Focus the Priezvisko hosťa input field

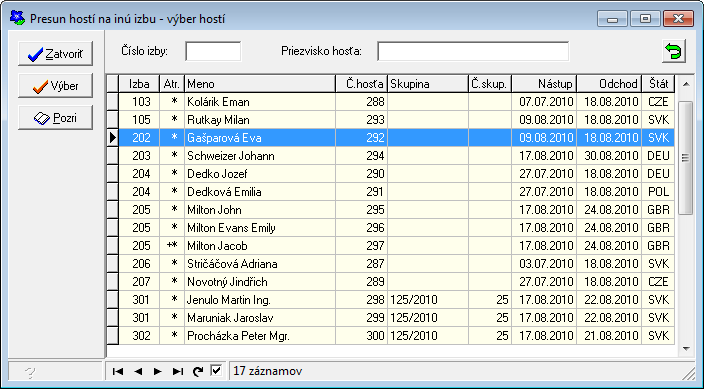(x=473, y=51)
